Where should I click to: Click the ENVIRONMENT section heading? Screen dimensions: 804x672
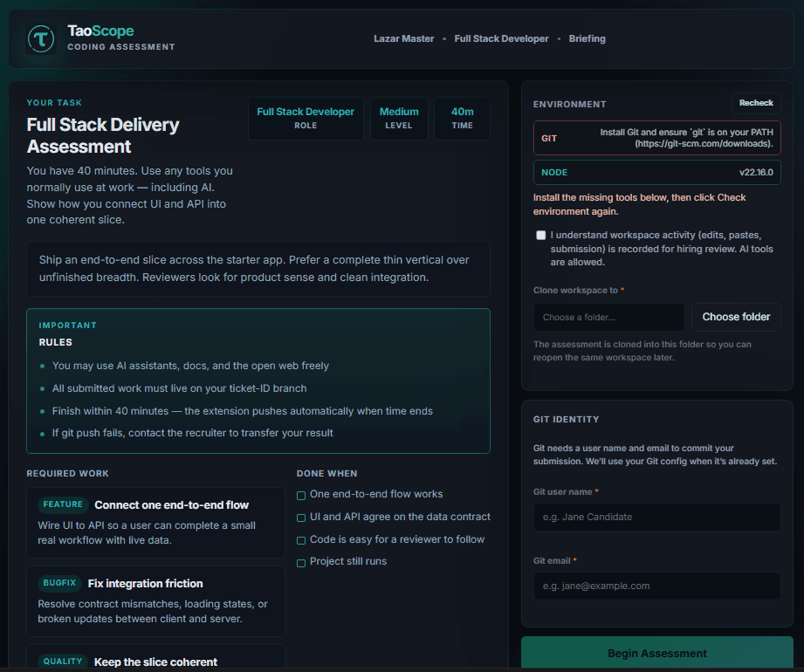point(570,104)
